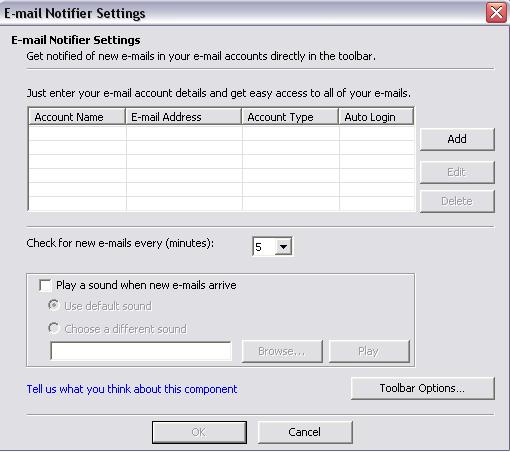Confirm settings with the OK button
510x452 pixels.
(x=199, y=432)
